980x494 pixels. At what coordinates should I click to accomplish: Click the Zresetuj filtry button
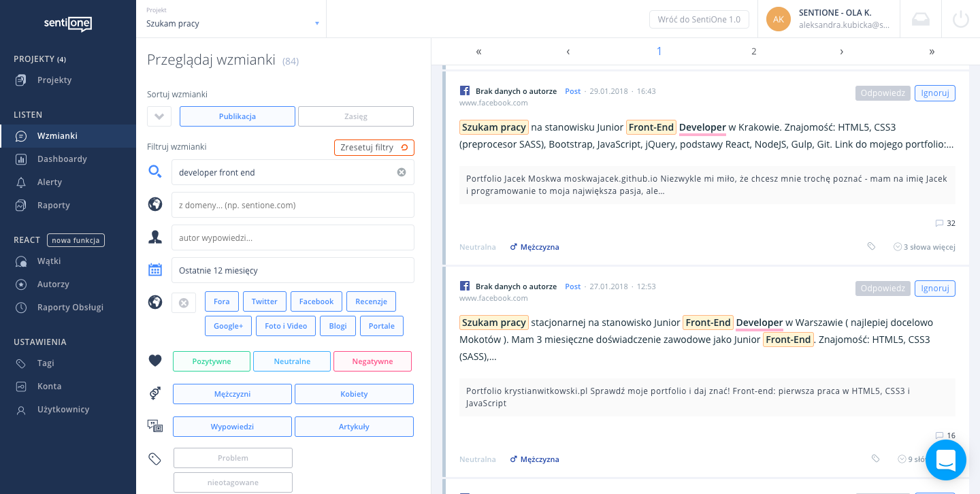(374, 148)
